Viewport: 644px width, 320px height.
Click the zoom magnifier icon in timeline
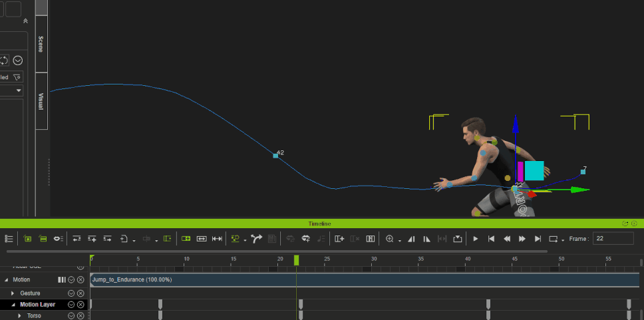pos(390,239)
